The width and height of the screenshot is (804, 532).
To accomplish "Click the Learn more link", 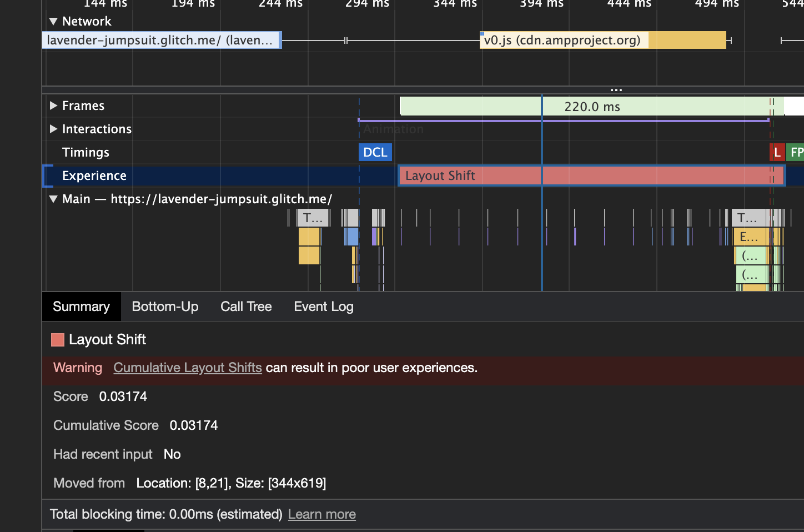I will pos(322,514).
